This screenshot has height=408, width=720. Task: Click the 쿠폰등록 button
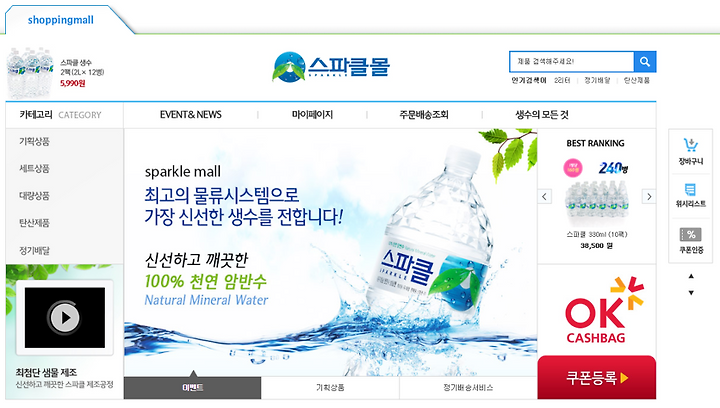coord(596,377)
